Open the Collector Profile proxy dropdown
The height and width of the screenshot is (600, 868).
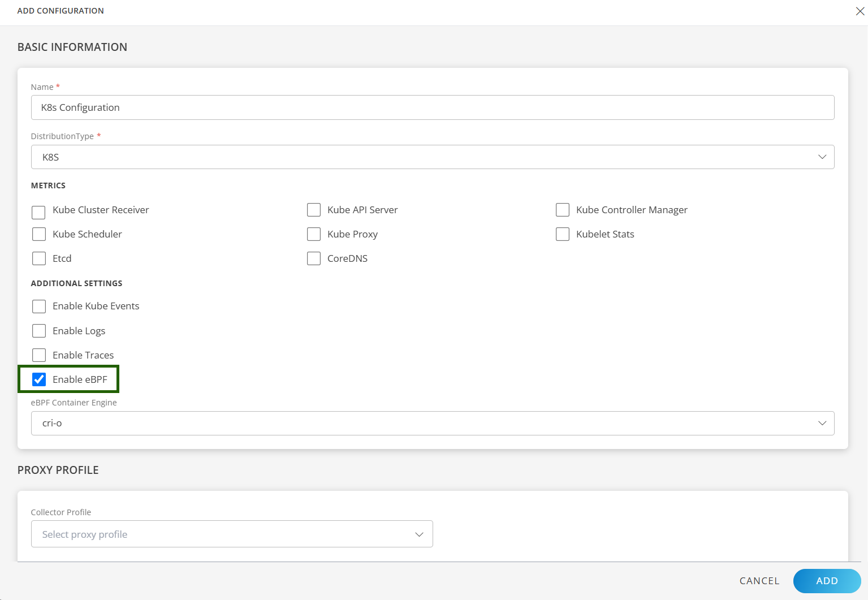[x=232, y=534]
